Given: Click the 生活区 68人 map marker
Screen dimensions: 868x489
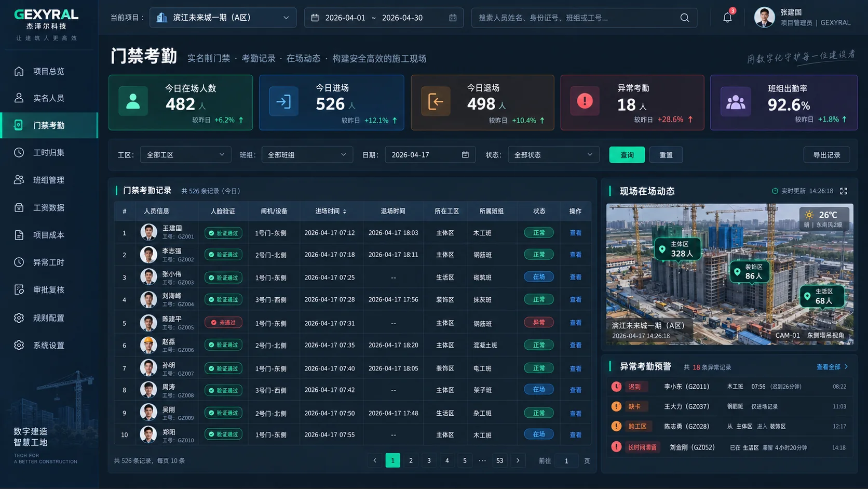Looking at the screenshot, I should pos(821,296).
